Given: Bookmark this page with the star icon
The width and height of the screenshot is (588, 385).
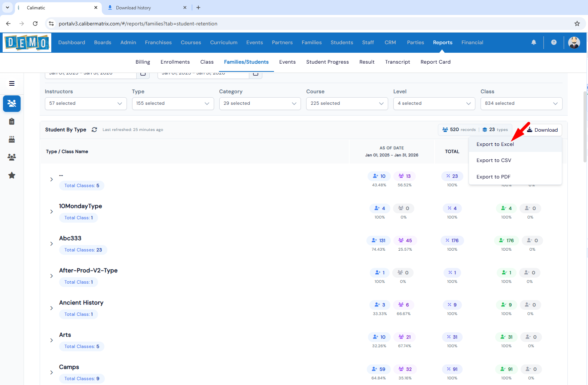Looking at the screenshot, I should 577,24.
